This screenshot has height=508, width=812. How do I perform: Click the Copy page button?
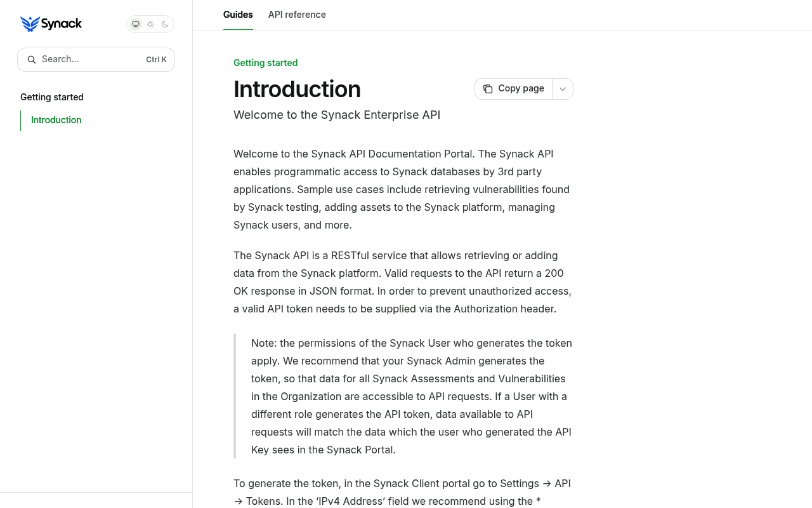[514, 89]
